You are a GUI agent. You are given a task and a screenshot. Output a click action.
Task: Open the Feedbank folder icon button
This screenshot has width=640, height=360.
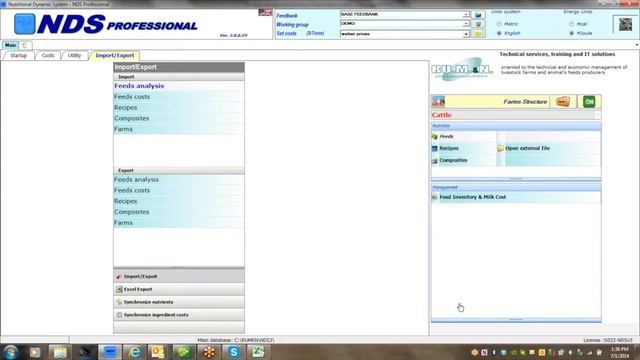(x=478, y=15)
